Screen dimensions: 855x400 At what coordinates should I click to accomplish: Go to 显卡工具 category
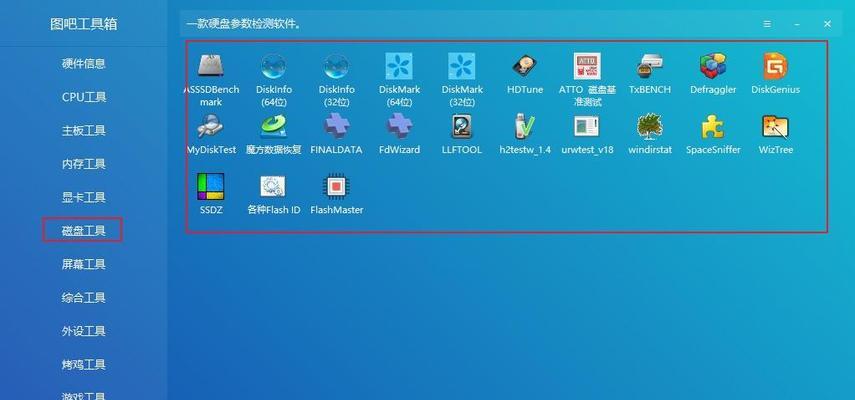(x=83, y=197)
